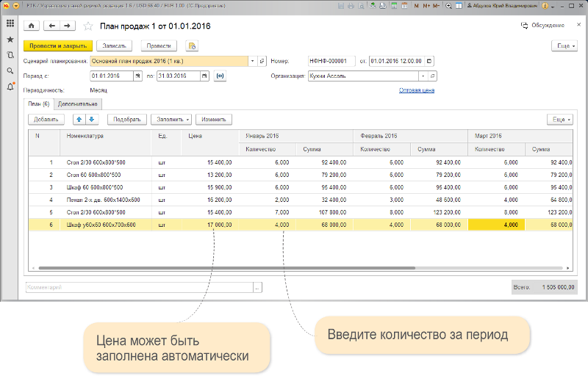Open the Сценарий планирования linked item icon
This screenshot has width=588, height=384.
coord(262,61)
